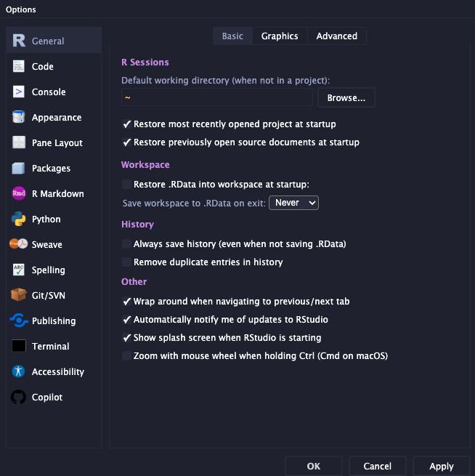Switch to the Graphics tab

click(x=280, y=36)
